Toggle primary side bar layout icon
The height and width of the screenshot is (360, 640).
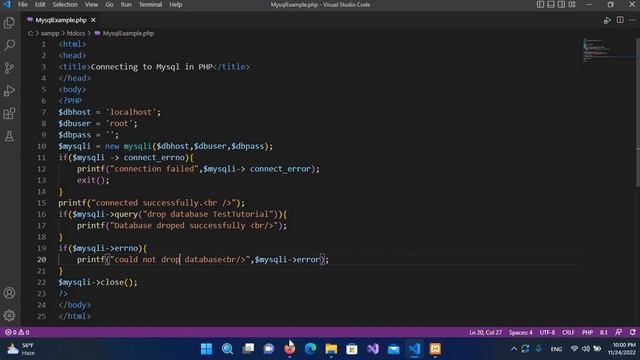540,4
